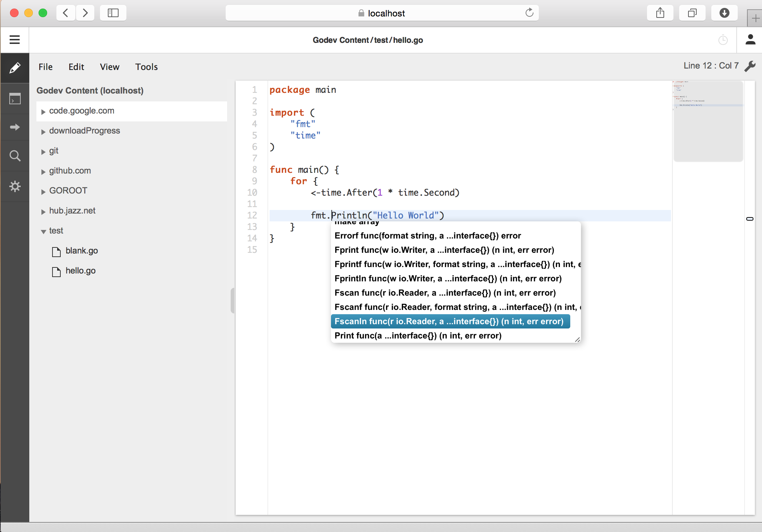Click the arrow icon in sidebar
The image size is (762, 532).
click(x=15, y=127)
